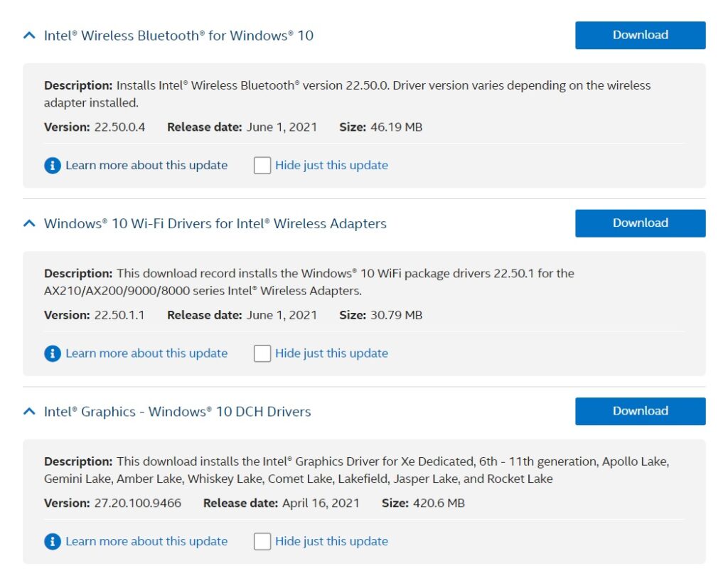Collapse the Intel Graphics DCH Drivers section chevron
728x571 pixels.
click(x=28, y=411)
